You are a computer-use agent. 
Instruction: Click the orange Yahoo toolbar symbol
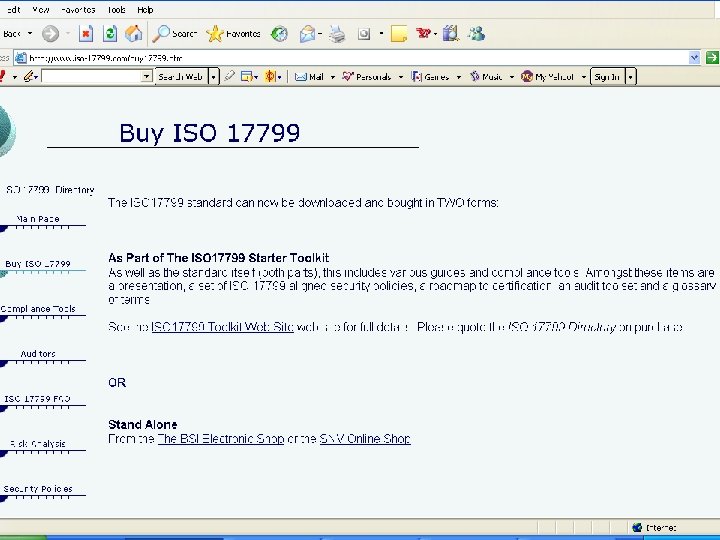(270, 76)
